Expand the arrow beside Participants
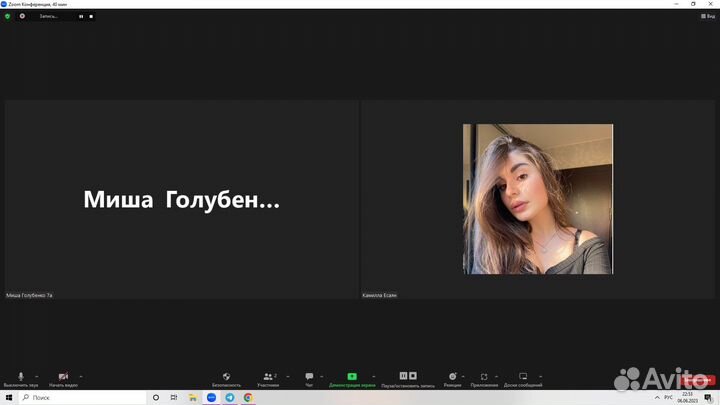This screenshot has width=720, height=405. (288, 377)
